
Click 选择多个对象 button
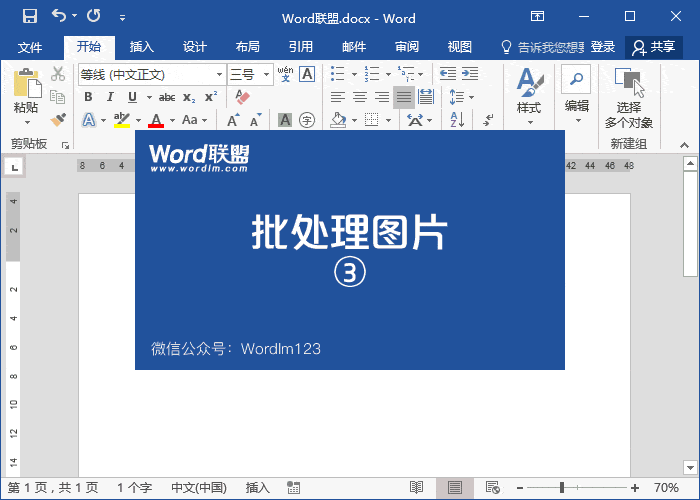[x=629, y=98]
